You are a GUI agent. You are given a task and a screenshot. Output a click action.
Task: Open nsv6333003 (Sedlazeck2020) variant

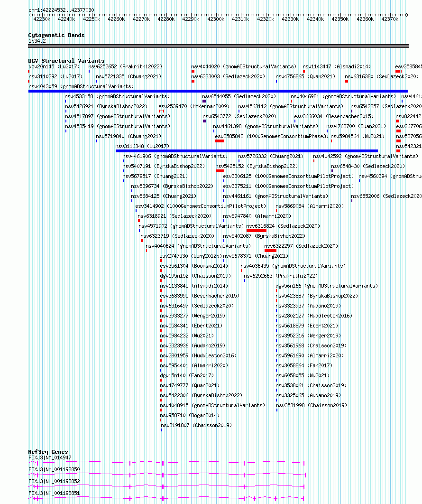pyautogui.click(x=228, y=76)
